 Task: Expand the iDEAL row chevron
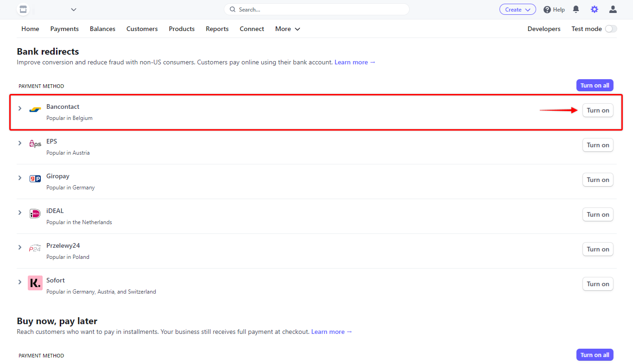[x=19, y=213]
